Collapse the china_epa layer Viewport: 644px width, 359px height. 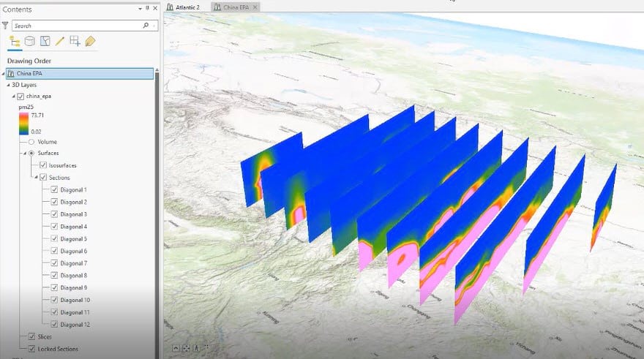[x=14, y=97]
